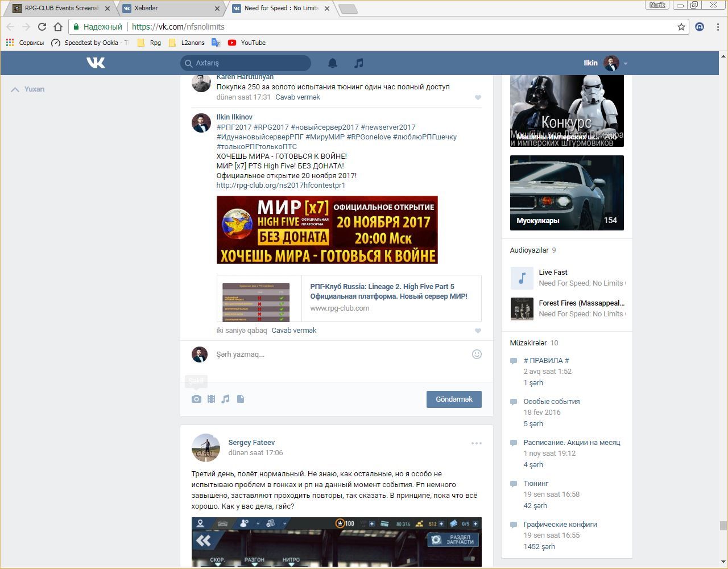Open the Мускулкары album thumbnail
The width and height of the screenshot is (728, 569).
(567, 193)
